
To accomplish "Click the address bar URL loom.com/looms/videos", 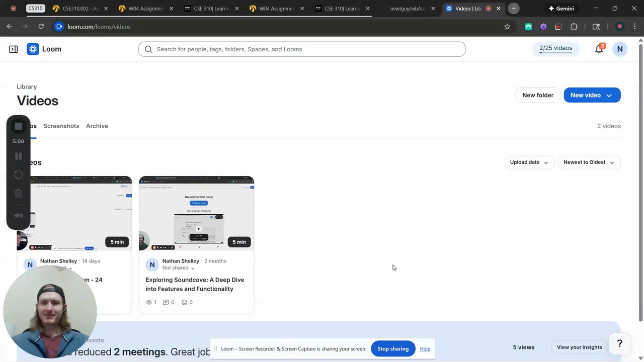I will point(99,27).
